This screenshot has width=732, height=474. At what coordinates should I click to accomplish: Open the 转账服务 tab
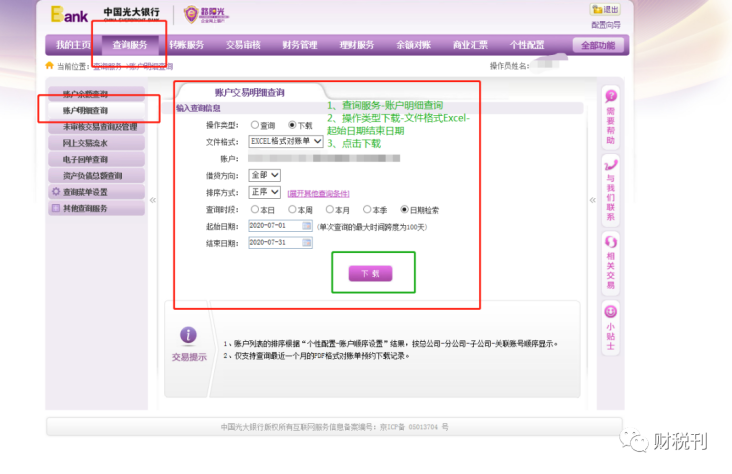point(186,45)
